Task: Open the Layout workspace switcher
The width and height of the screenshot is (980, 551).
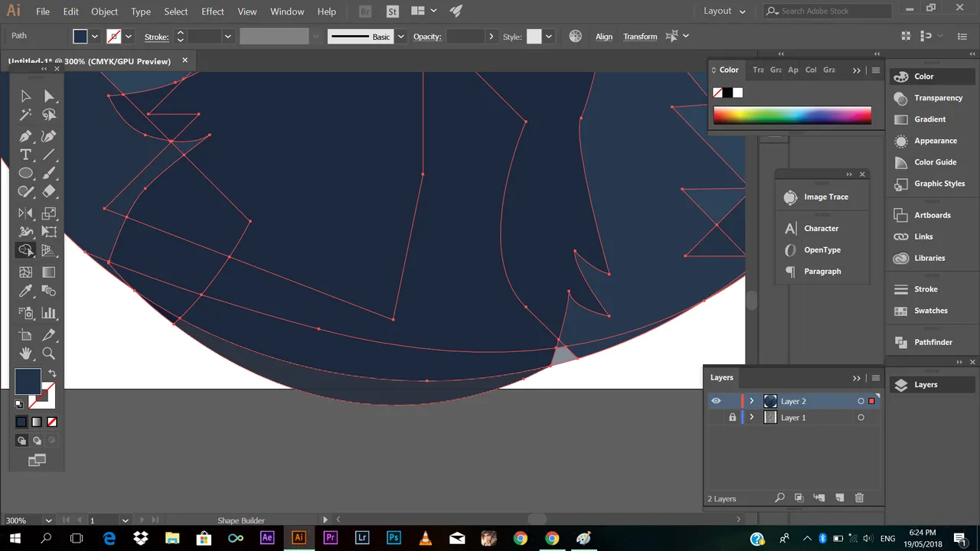Action: 724,11
